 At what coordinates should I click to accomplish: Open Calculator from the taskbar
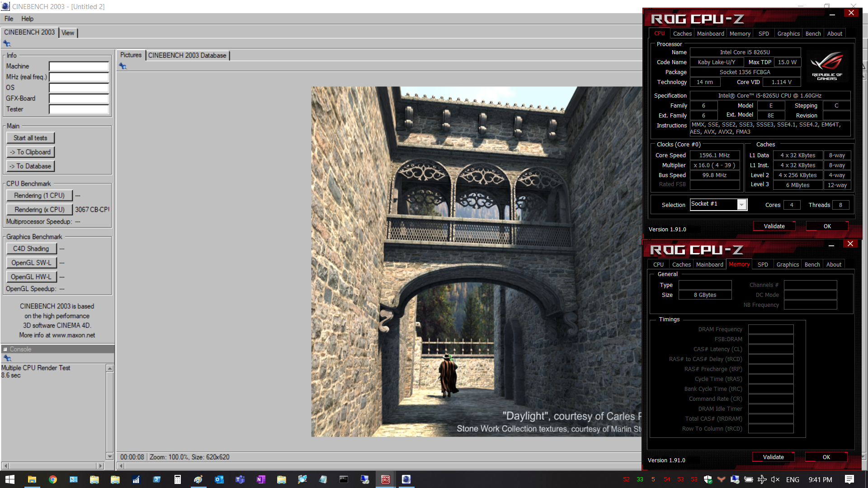point(178,479)
